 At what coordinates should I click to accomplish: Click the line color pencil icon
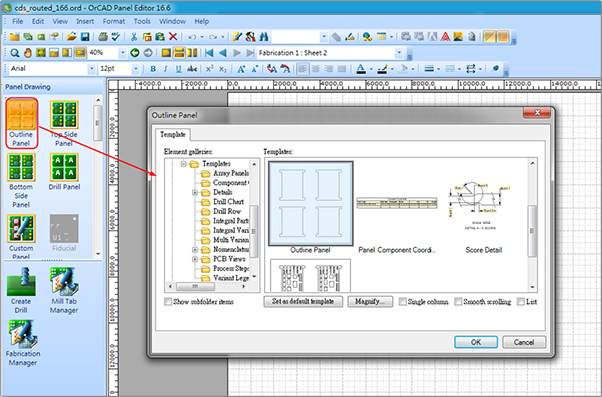tap(382, 69)
